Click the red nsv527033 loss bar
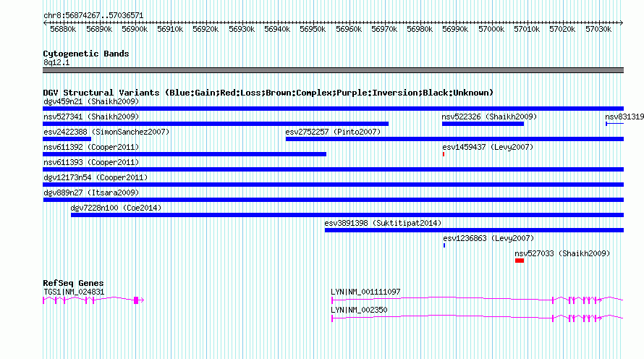Viewport: 644px width, 359px height. [x=520, y=261]
